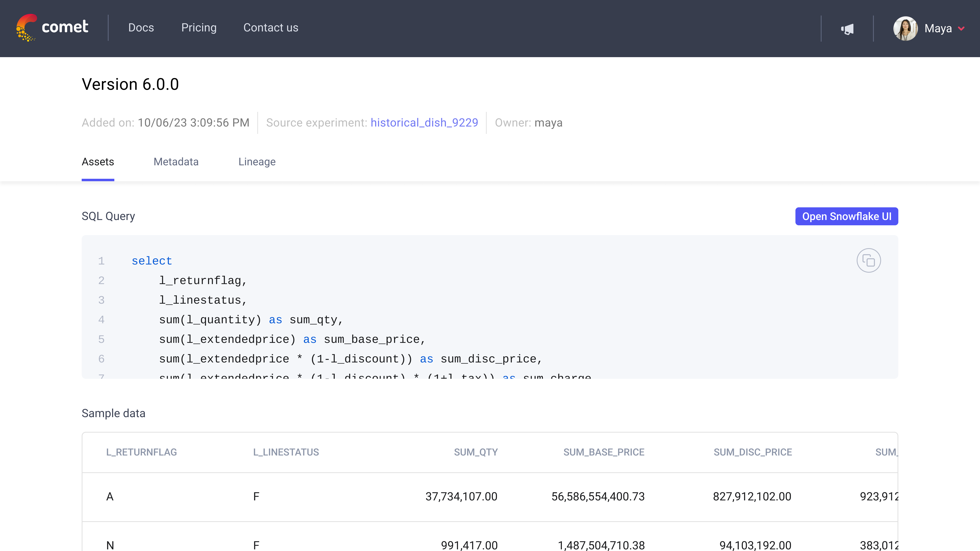Copy the SQL query using the copy icon

pyautogui.click(x=869, y=260)
